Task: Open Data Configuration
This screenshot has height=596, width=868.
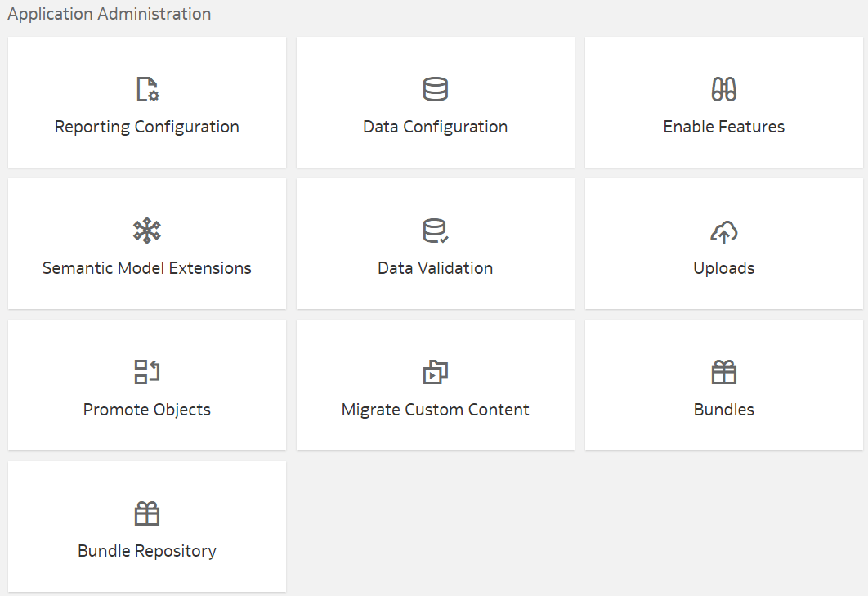Action: point(435,102)
